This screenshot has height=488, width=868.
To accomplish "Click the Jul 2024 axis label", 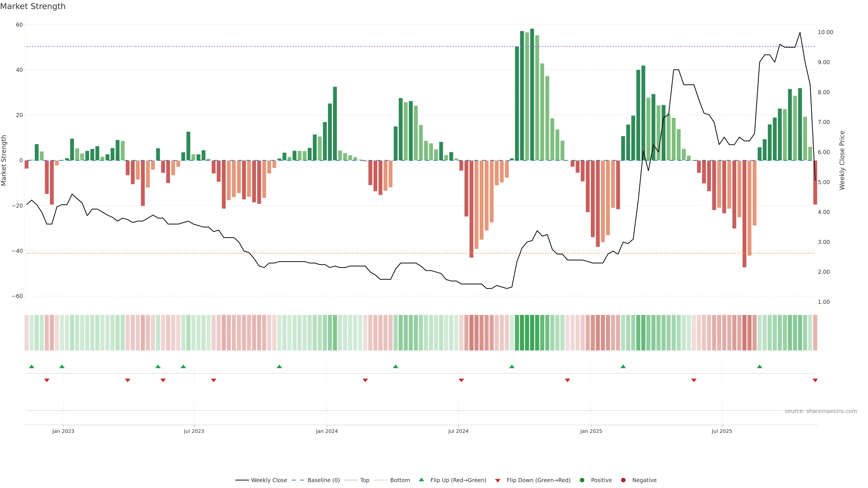I will (x=458, y=431).
